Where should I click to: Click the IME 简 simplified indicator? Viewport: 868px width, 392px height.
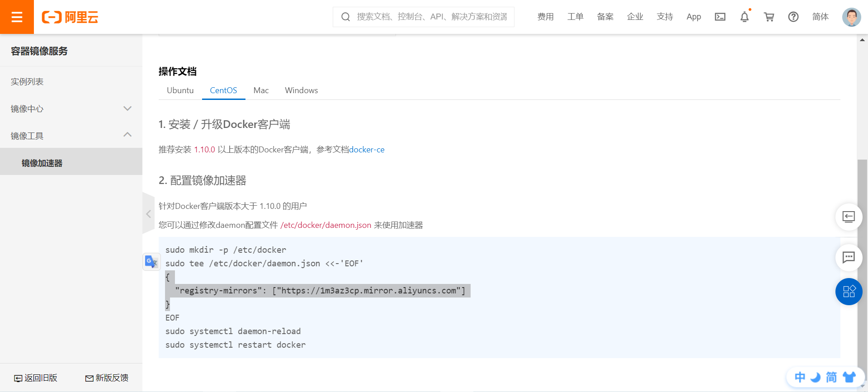pos(831,377)
